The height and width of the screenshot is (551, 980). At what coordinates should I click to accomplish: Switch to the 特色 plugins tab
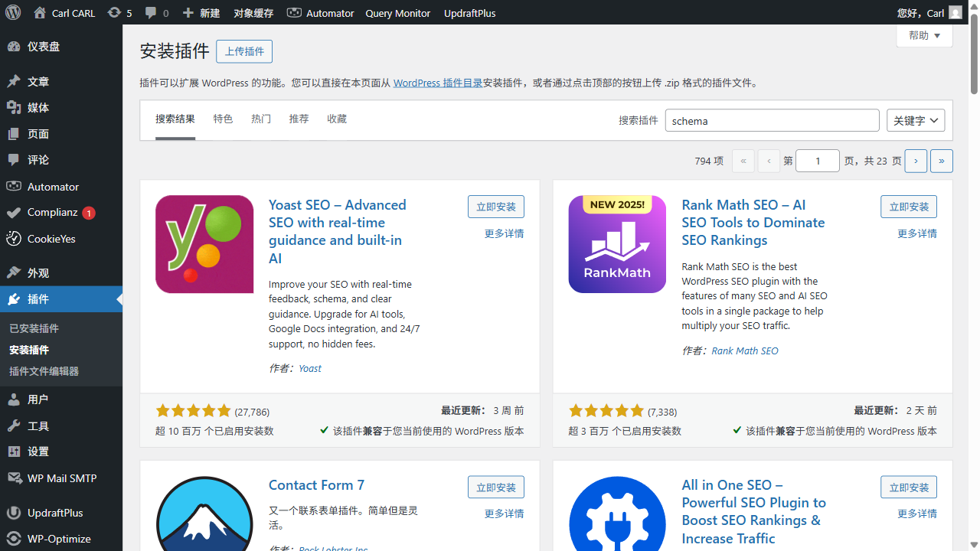pyautogui.click(x=223, y=119)
